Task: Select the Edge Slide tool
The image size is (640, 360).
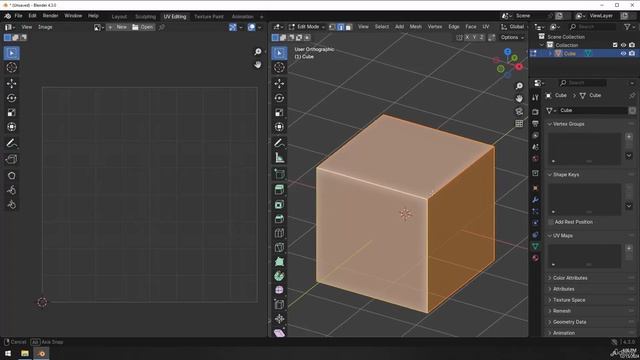Action: (x=279, y=304)
